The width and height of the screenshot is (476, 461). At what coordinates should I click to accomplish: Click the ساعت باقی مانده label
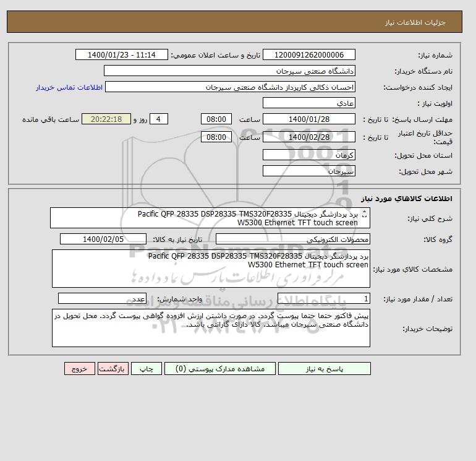(x=51, y=119)
